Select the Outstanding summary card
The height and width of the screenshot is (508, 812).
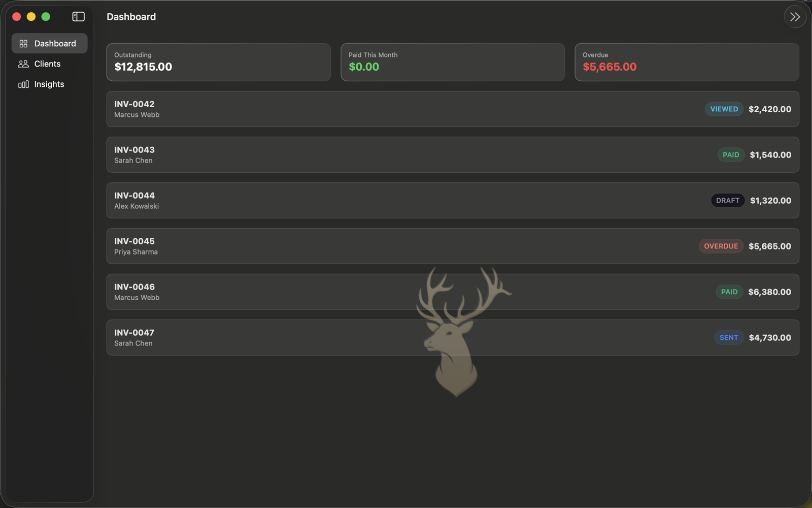coord(219,62)
